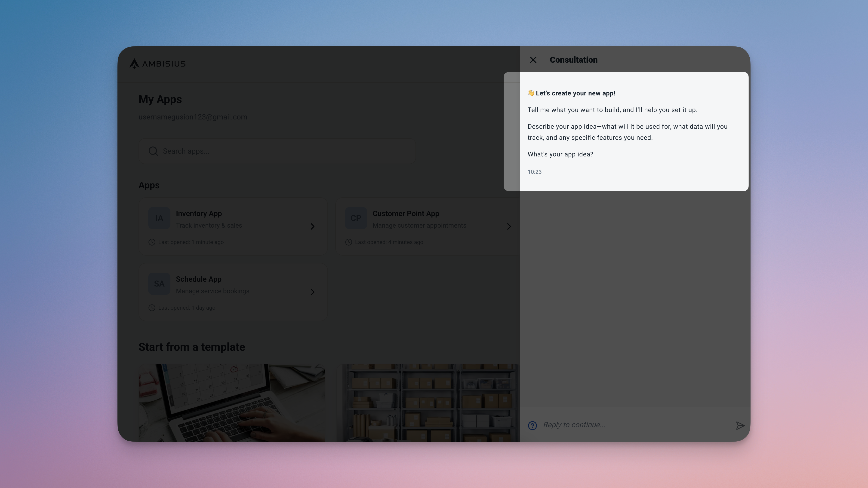The width and height of the screenshot is (868, 488).
Task: Send the consultation reply
Action: (740, 426)
